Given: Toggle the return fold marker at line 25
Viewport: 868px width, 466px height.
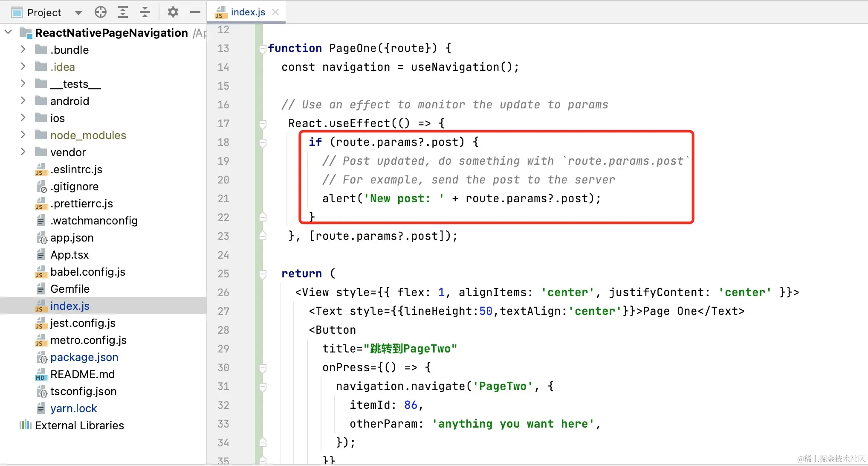Looking at the screenshot, I should coord(263,274).
